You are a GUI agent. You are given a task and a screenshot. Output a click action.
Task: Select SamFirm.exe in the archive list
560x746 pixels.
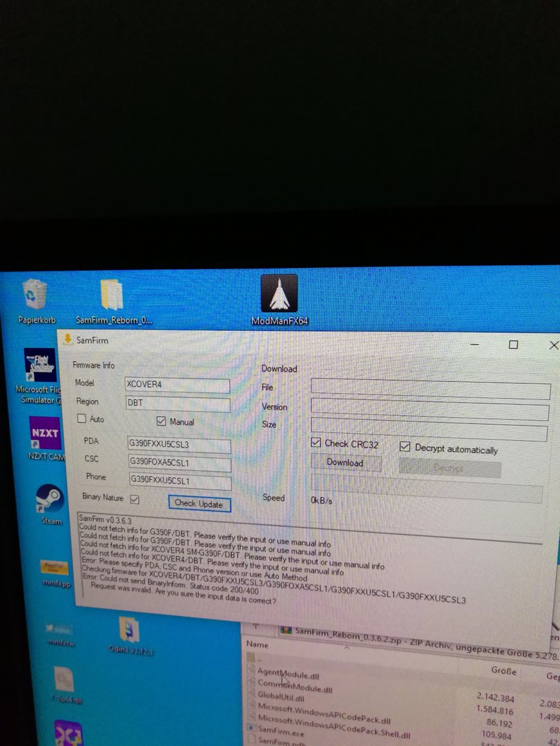coord(281,731)
